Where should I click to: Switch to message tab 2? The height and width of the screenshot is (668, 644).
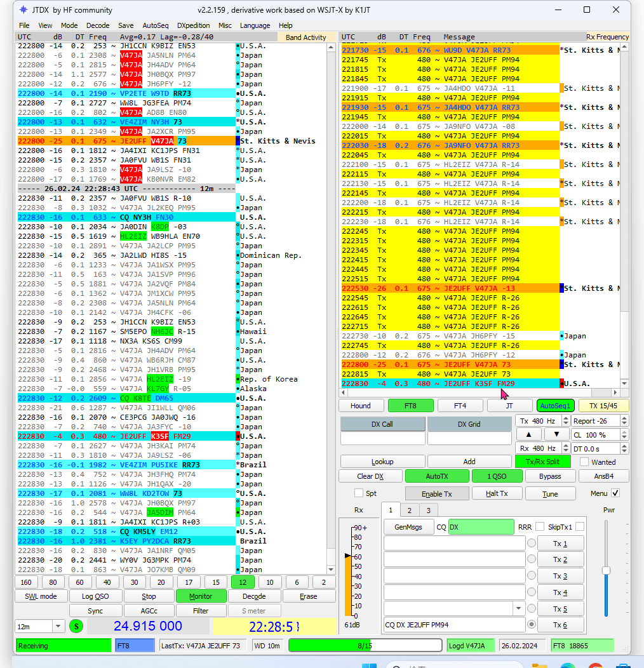coord(409,510)
